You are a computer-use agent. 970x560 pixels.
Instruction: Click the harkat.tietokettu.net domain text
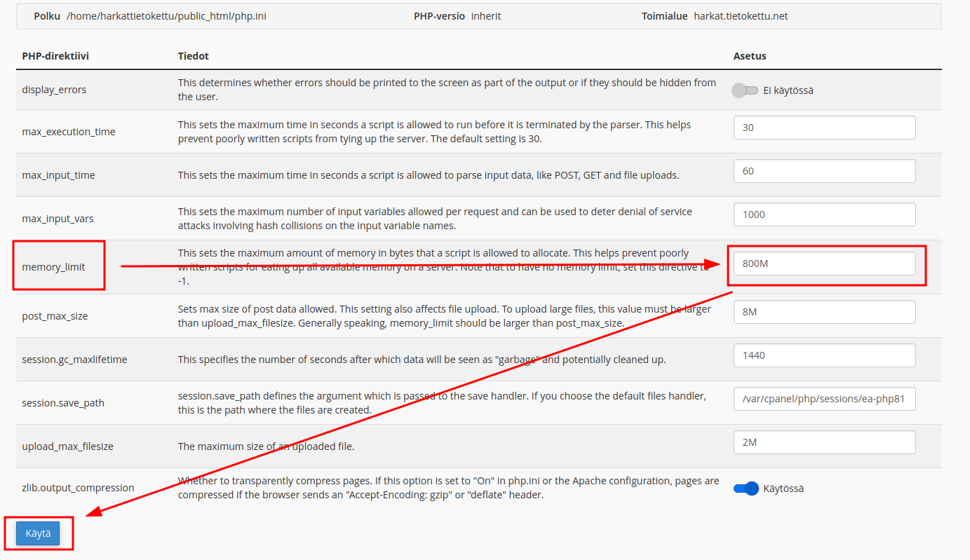pos(741,16)
